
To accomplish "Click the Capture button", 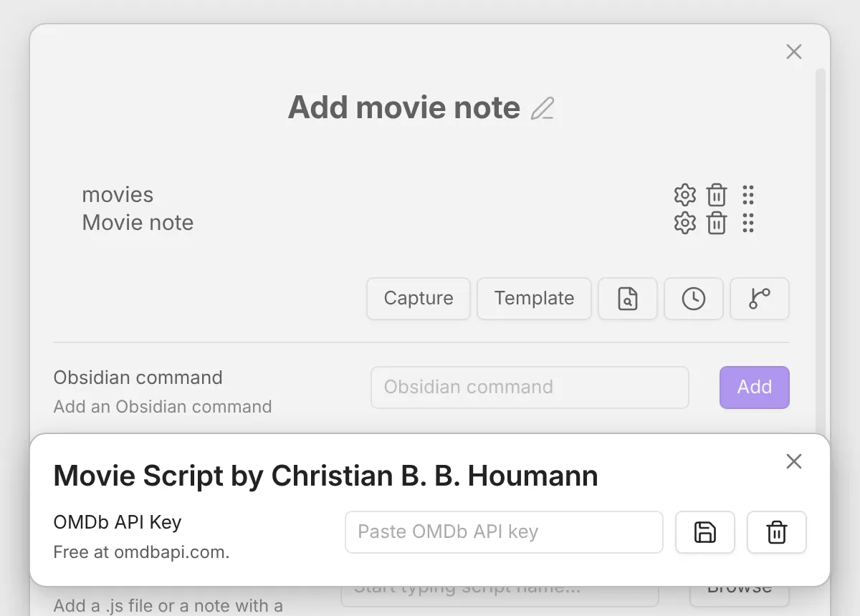I will tap(419, 299).
